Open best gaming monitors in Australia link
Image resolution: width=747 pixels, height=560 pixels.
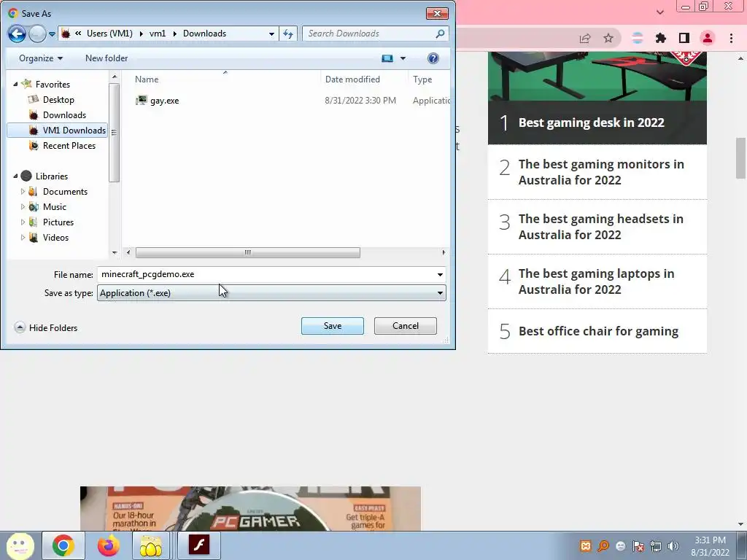601,172
